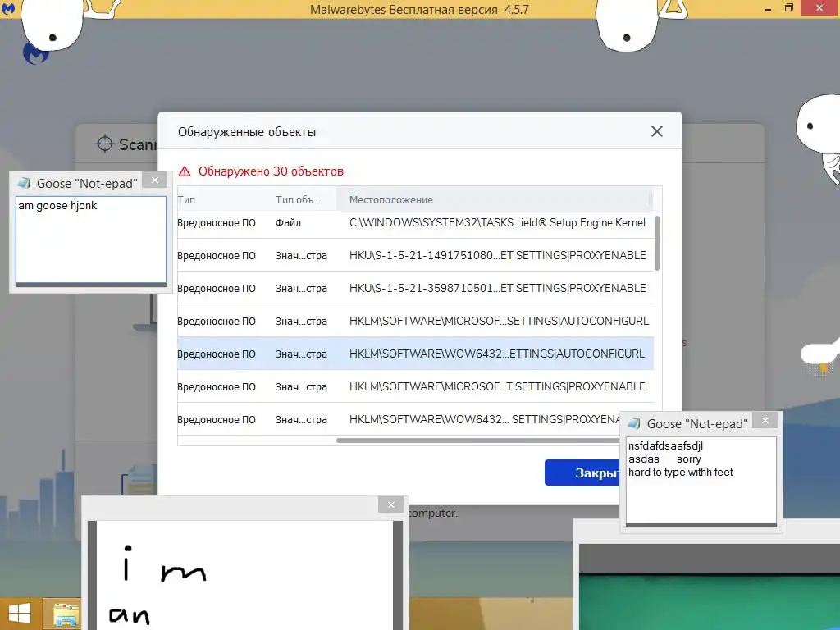840x630 pixels.
Task: Close the right Goose Not-epad window
Action: click(765, 421)
